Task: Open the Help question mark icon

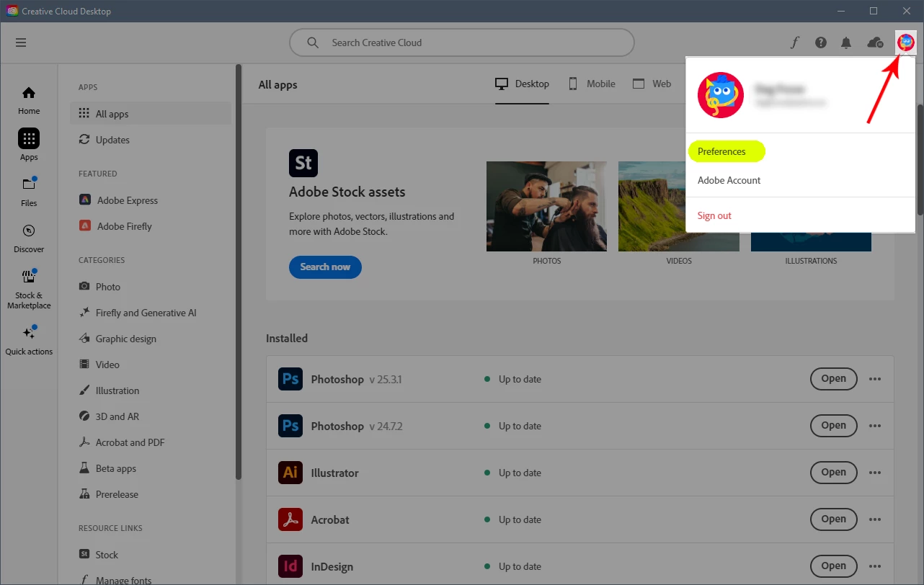Action: 821,43
